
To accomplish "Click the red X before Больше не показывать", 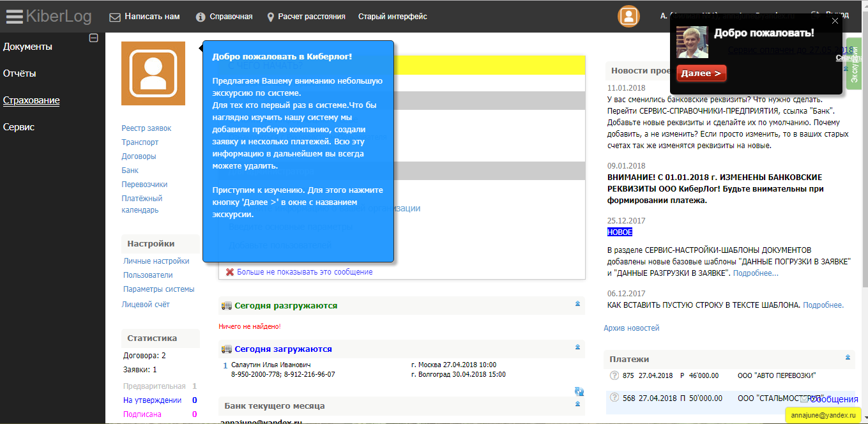I will (230, 272).
